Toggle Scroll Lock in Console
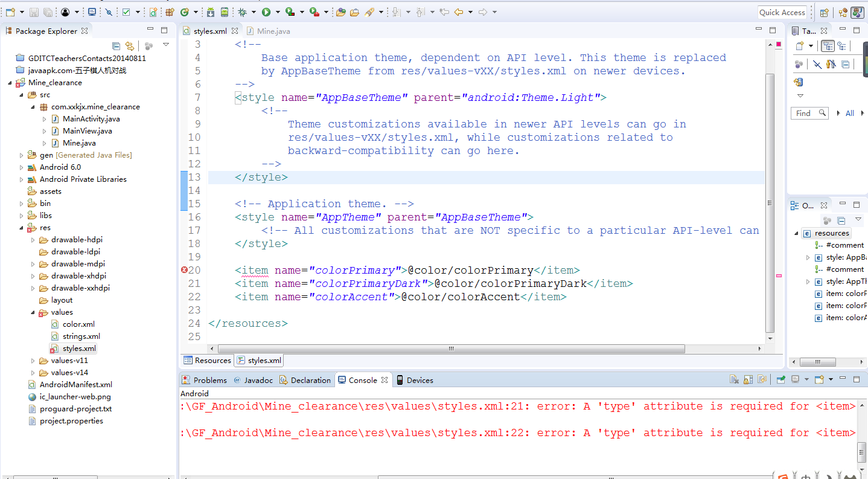The image size is (868, 479). 748,379
